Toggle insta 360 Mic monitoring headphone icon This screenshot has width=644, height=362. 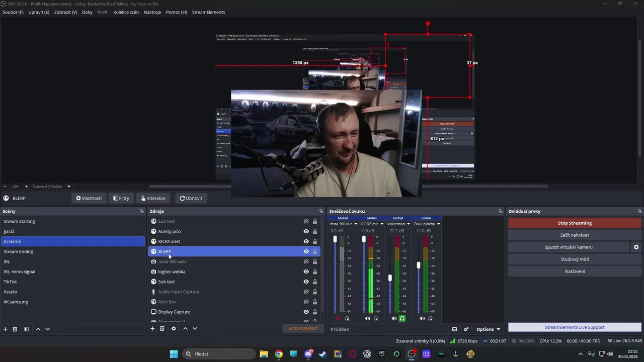click(347, 318)
